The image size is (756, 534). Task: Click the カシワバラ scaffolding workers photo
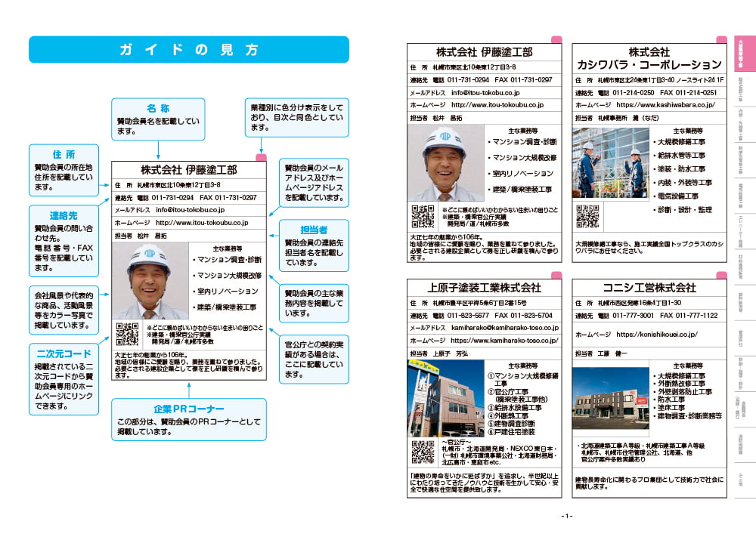coord(610,162)
